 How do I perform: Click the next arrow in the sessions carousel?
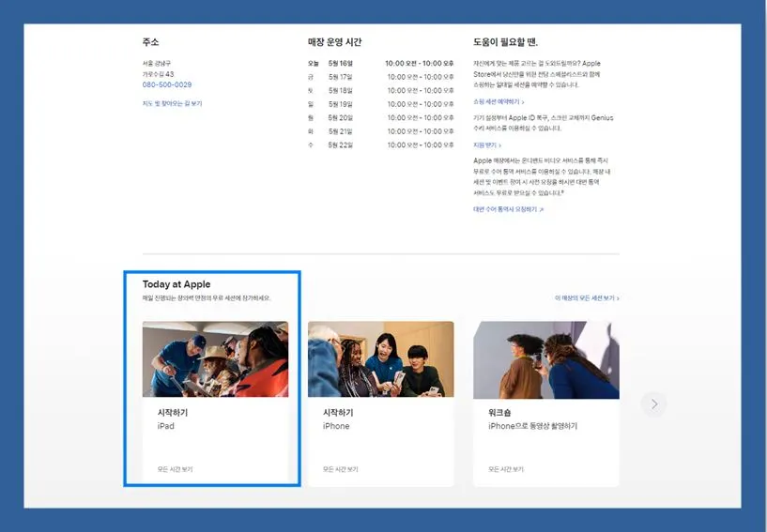[654, 403]
